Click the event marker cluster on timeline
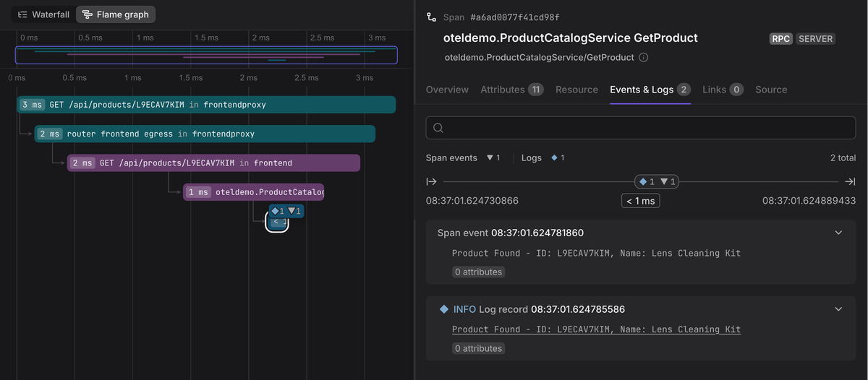 (657, 182)
